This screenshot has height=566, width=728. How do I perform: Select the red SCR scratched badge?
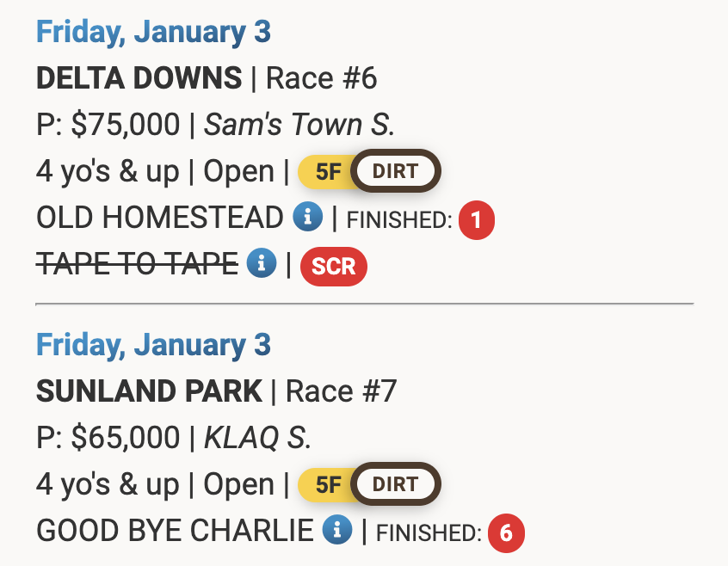333,266
